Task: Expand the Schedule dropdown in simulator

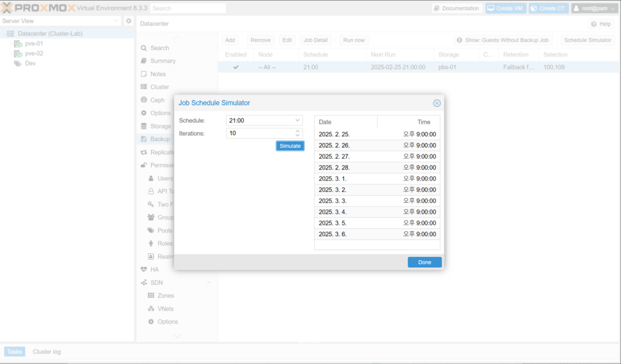Action: pos(297,121)
